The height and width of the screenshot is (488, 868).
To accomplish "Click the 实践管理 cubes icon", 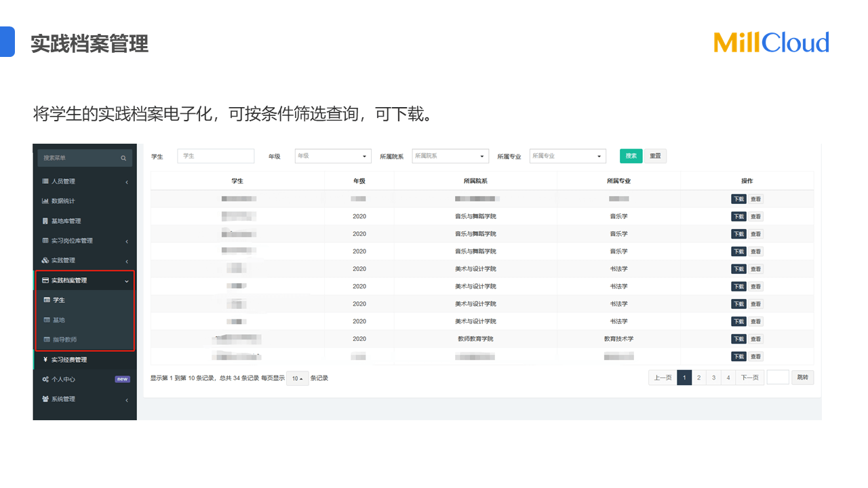I will click(x=45, y=260).
